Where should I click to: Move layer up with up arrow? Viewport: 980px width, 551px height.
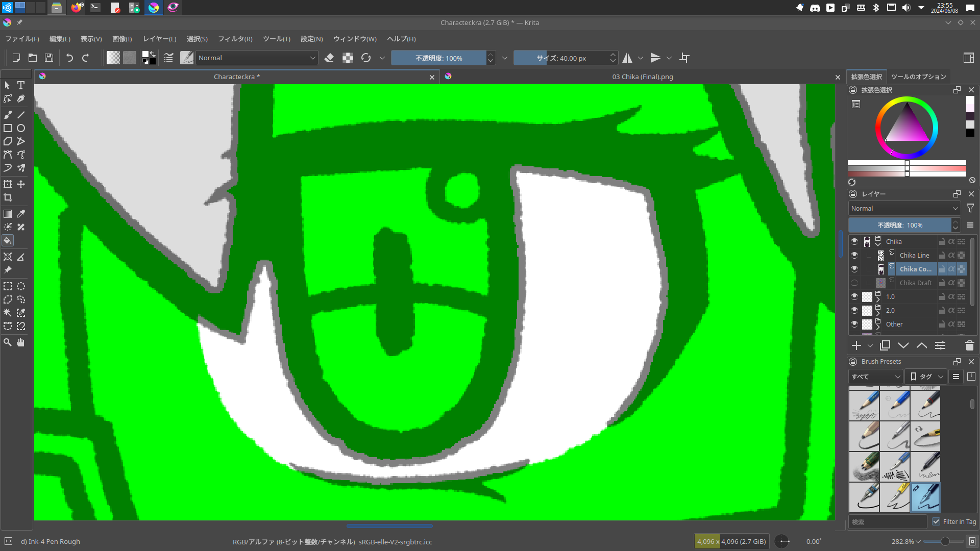click(922, 345)
